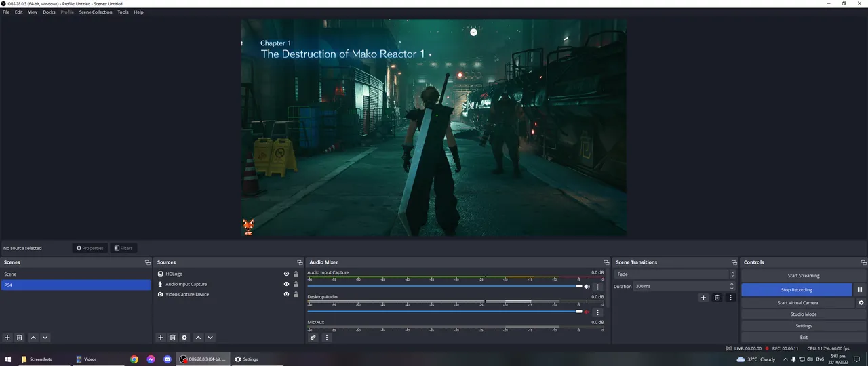This screenshot has height=366, width=868.
Task: Unlock the Video Capture Device source
Action: click(296, 294)
